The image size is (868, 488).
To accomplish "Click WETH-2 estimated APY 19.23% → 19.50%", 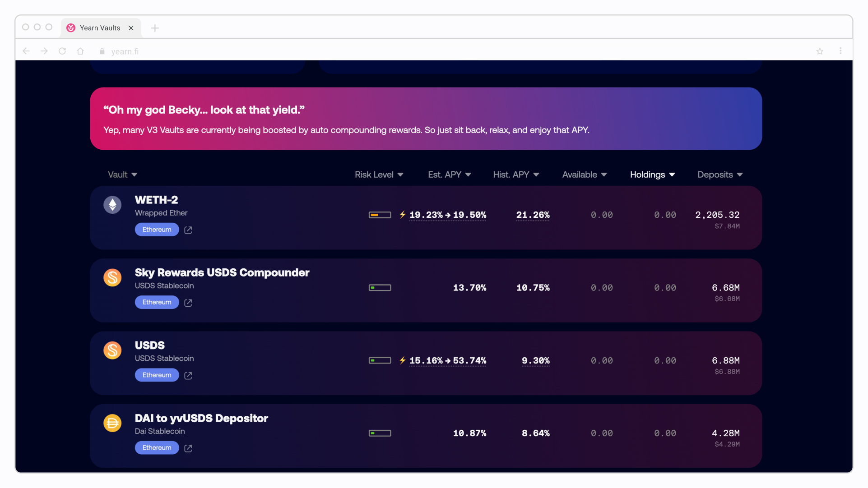I will (x=448, y=215).
